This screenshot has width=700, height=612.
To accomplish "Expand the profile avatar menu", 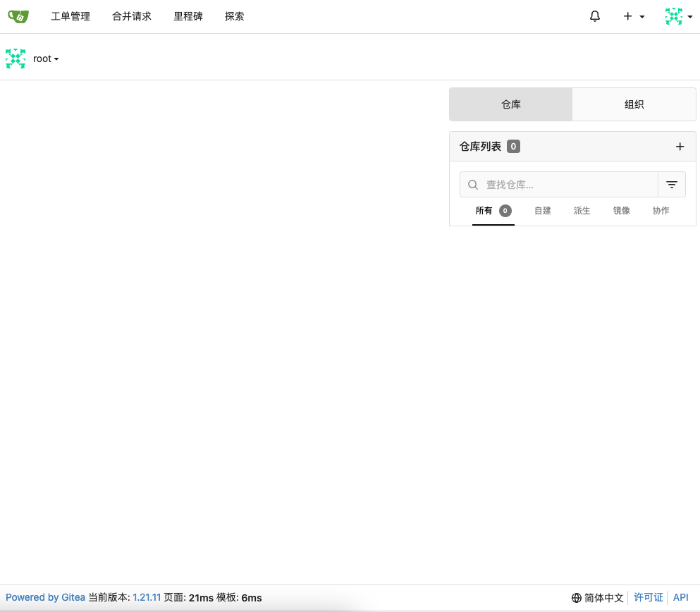I will (x=678, y=16).
